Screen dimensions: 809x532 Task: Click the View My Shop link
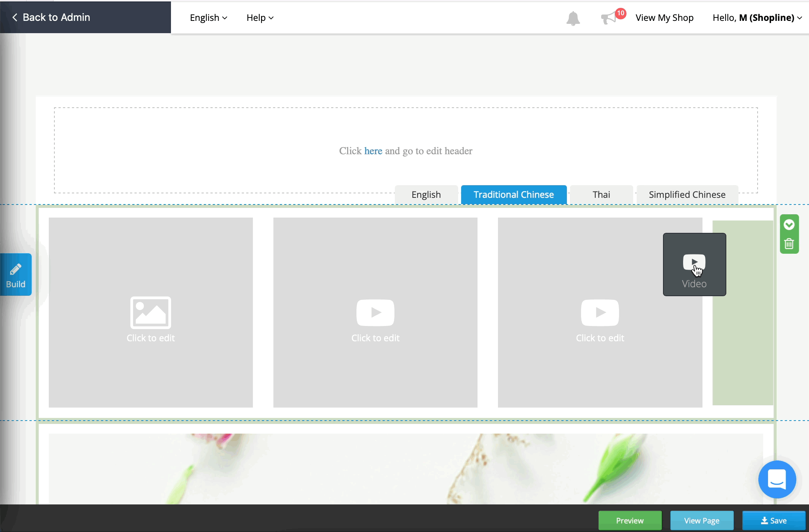point(664,17)
